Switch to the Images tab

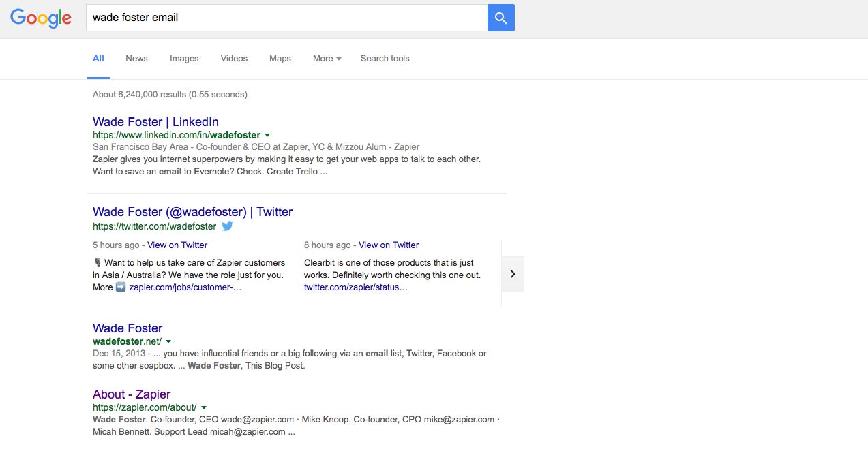(x=184, y=59)
